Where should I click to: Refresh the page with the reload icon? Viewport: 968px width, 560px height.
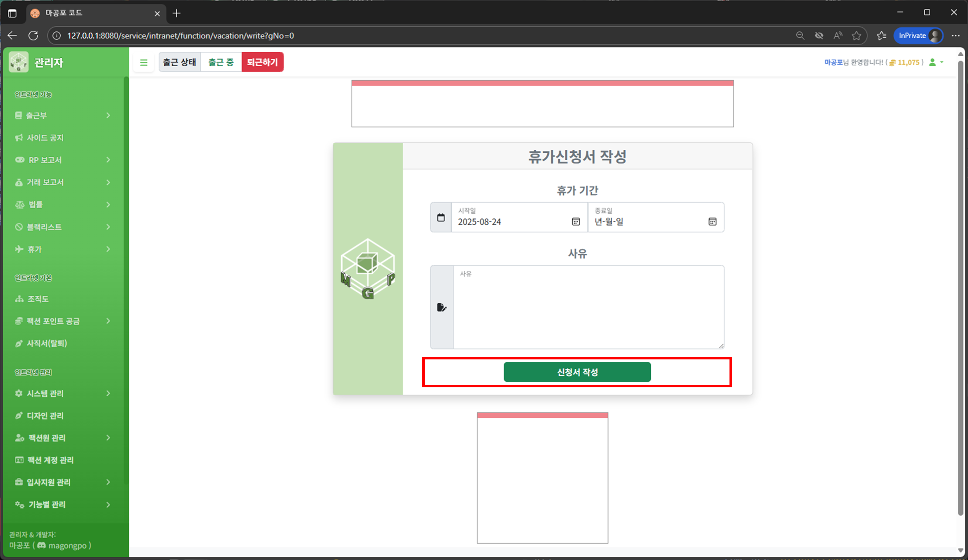(x=33, y=36)
